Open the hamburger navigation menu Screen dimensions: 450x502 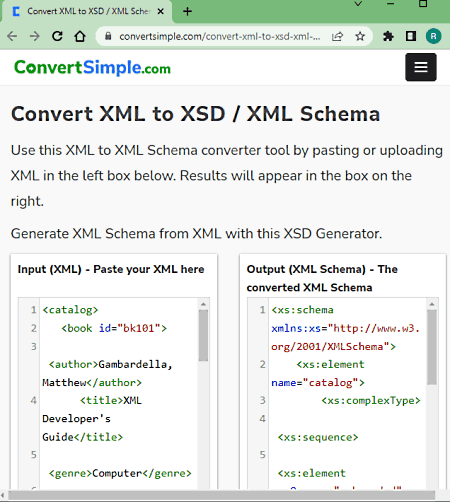421,67
